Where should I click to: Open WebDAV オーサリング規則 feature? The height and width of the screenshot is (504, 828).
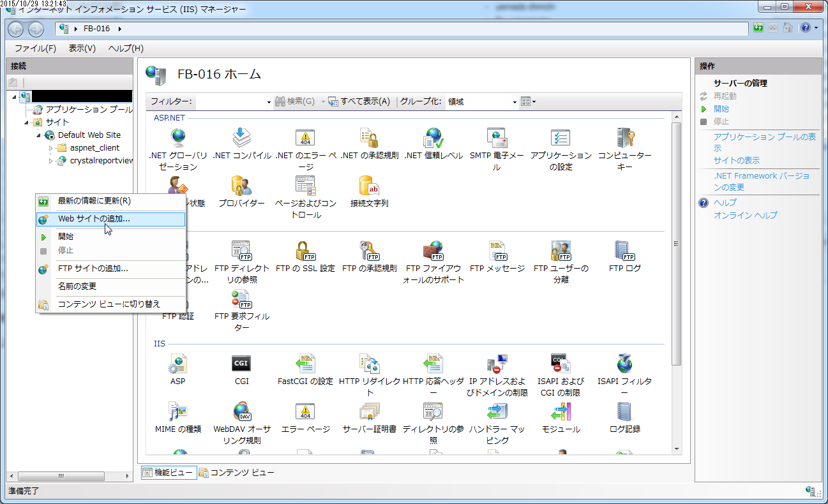[x=242, y=423]
